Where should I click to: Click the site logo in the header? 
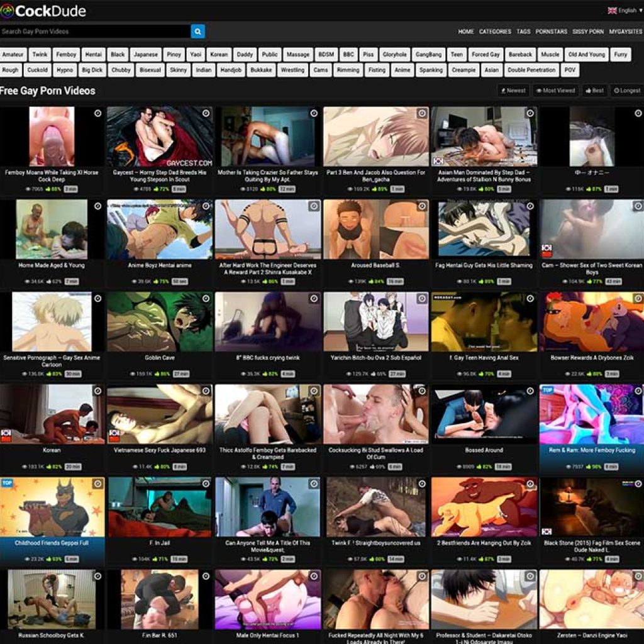click(43, 11)
